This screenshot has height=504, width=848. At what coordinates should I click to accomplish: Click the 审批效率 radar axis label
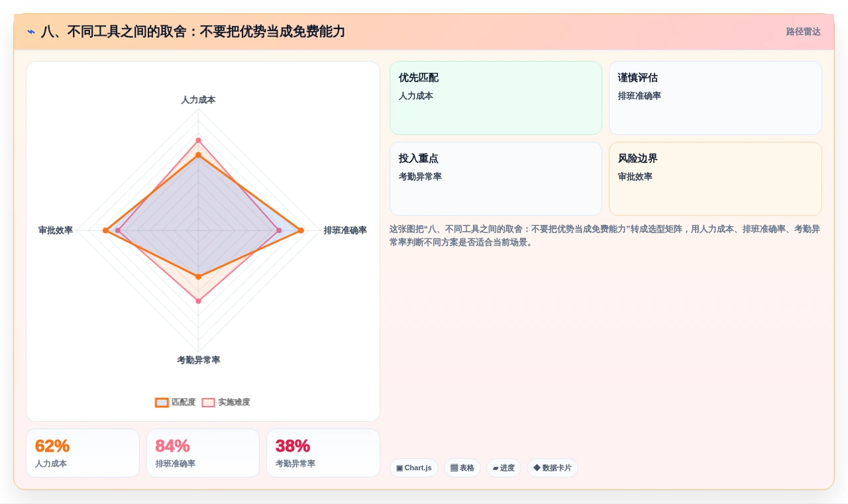tap(56, 230)
